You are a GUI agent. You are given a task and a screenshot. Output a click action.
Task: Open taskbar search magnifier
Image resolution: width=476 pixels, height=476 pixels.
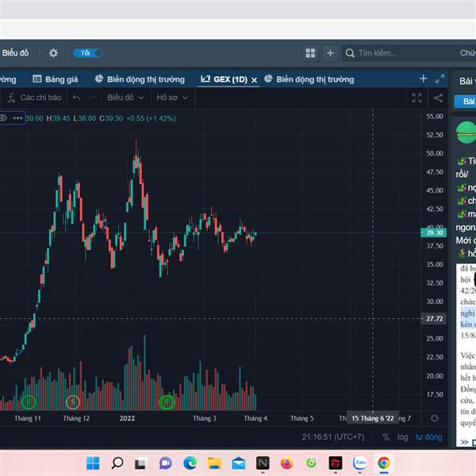117,463
